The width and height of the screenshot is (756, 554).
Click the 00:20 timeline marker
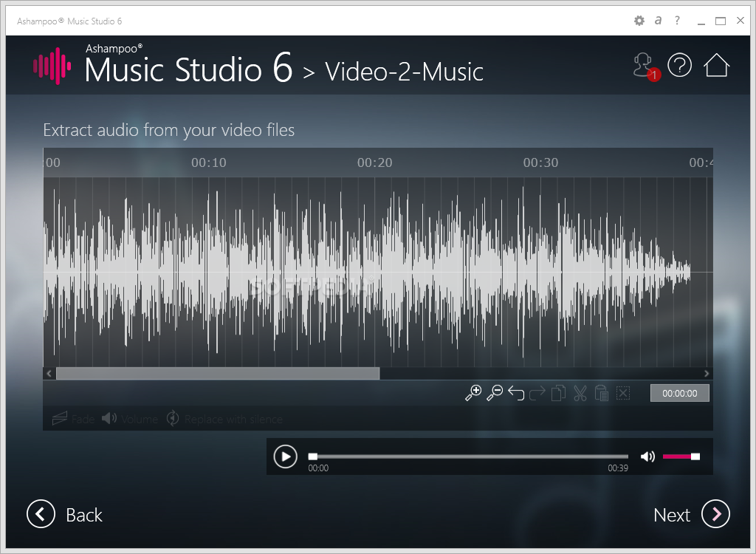click(x=374, y=163)
